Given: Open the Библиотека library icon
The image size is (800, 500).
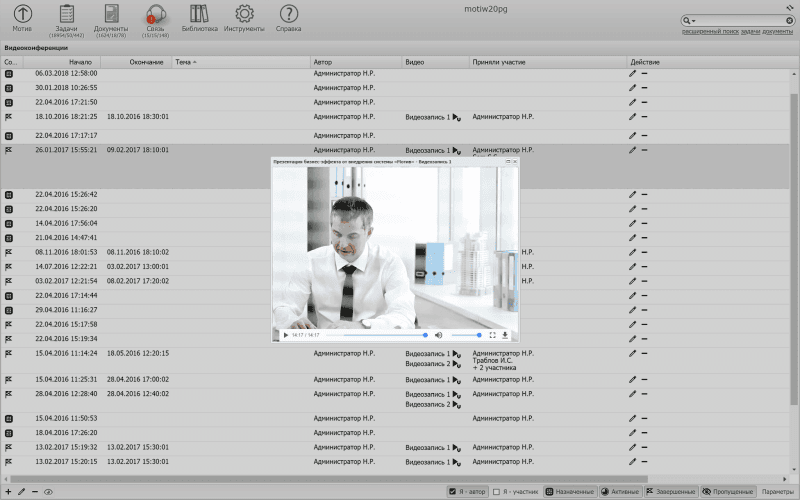Looking at the screenshot, I should tap(199, 14).
